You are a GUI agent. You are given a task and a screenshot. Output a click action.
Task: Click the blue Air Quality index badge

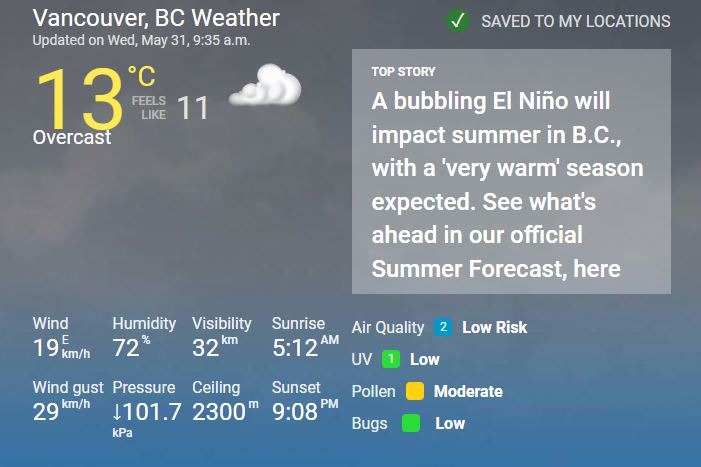coord(442,327)
